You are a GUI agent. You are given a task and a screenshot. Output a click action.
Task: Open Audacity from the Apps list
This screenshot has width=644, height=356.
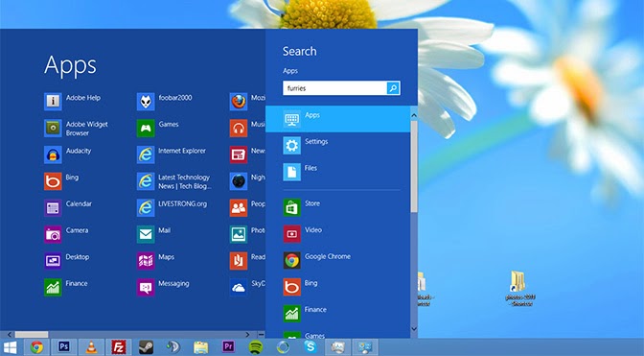point(68,154)
